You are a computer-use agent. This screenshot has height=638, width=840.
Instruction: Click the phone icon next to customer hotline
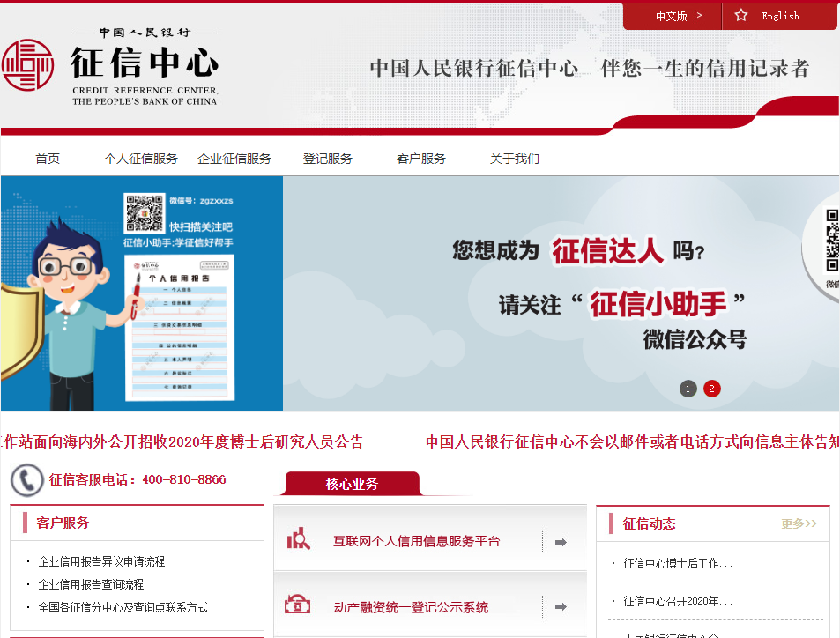[26, 480]
